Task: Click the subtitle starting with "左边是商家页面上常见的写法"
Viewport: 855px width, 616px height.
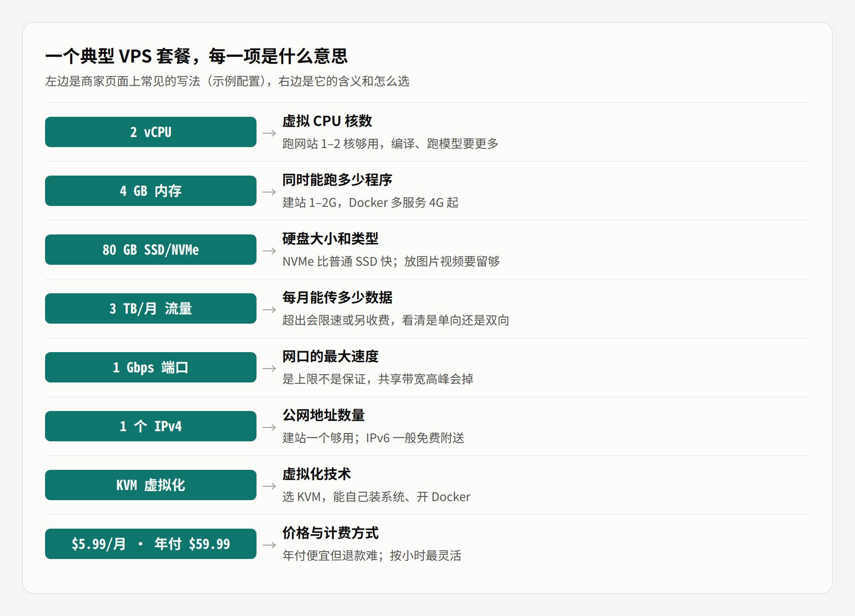Action: [x=227, y=81]
